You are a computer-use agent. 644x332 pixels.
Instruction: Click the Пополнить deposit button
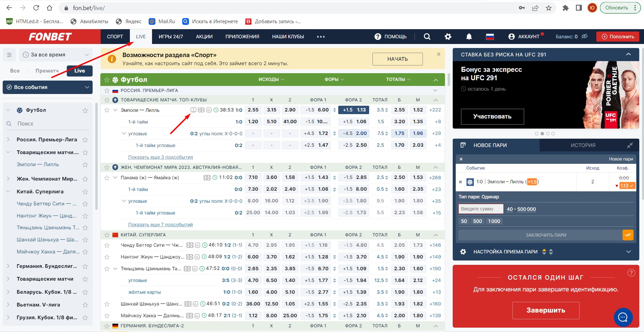[617, 37]
